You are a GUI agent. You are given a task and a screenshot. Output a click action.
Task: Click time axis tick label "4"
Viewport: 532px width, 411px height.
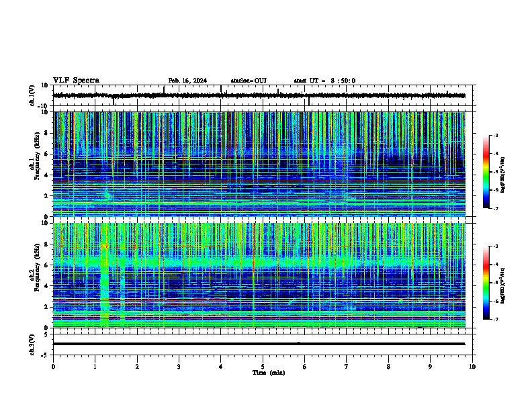click(221, 367)
